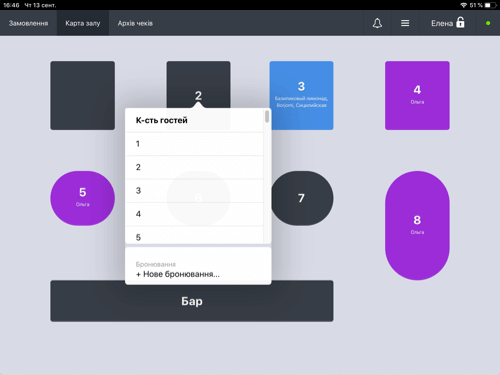Select purple table 4
The height and width of the screenshot is (375, 500).
pos(417,95)
